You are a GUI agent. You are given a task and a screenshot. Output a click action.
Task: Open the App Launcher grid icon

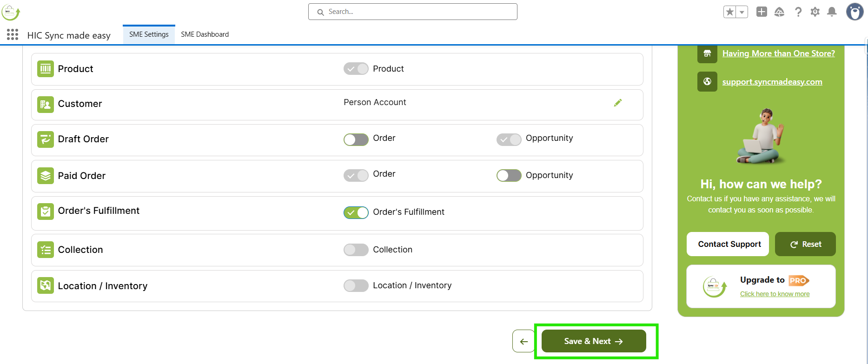point(13,34)
